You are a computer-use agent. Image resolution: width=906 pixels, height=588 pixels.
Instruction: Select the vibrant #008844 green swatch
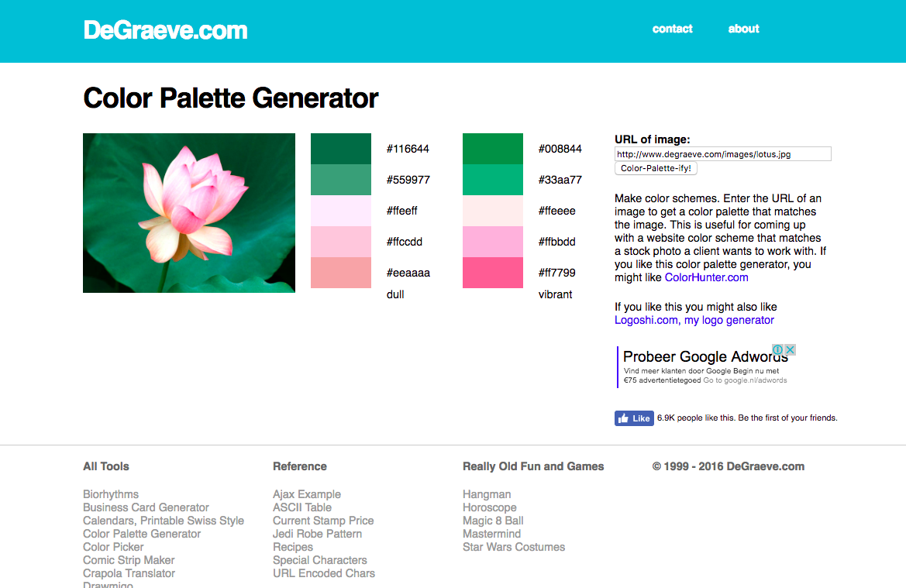[x=493, y=149]
